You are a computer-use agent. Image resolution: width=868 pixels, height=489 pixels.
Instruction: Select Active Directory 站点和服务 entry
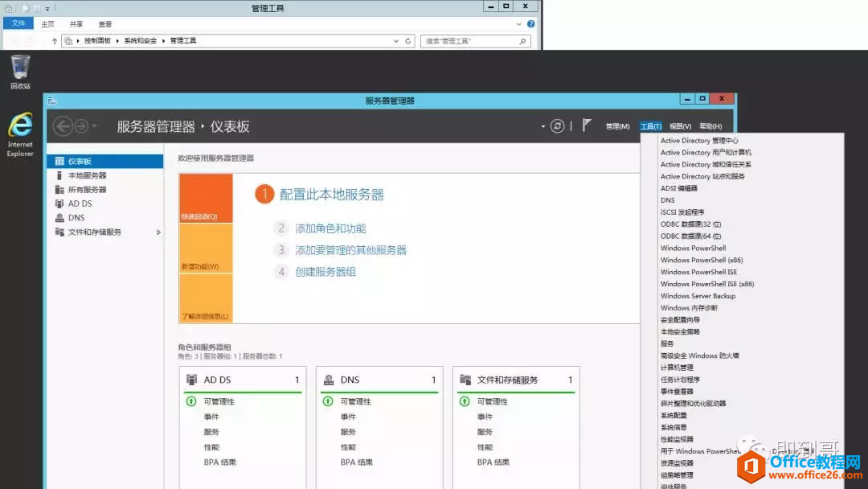[702, 176]
